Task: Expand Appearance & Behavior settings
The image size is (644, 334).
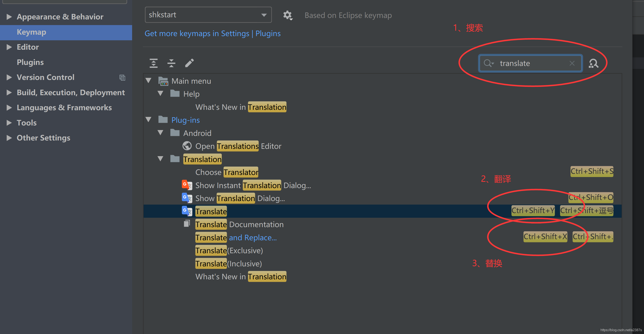Action: (9, 17)
